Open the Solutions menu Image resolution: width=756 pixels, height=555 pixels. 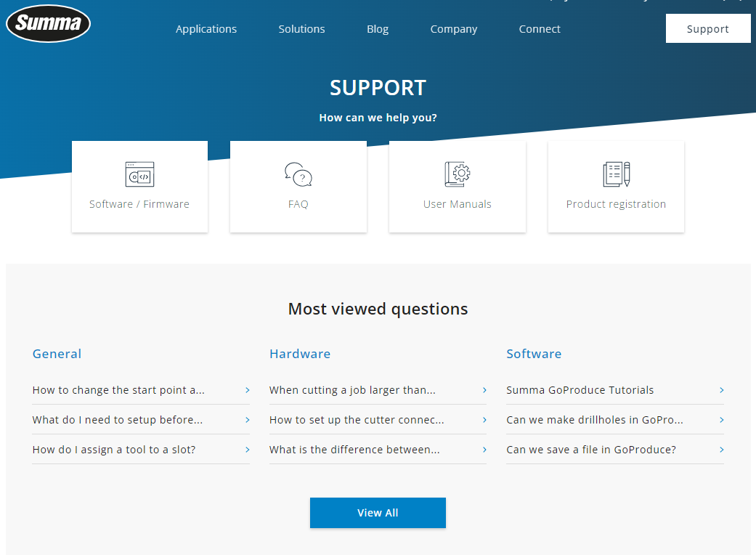[x=302, y=29]
